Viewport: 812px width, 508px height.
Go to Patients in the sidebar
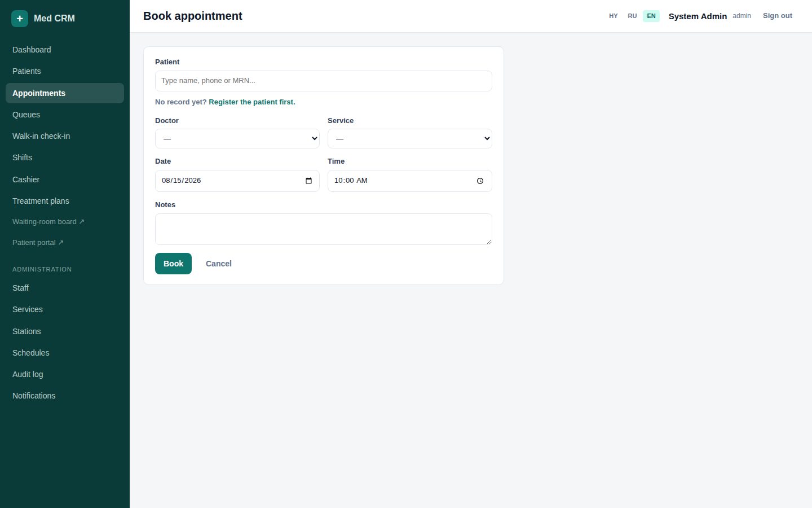(65, 71)
